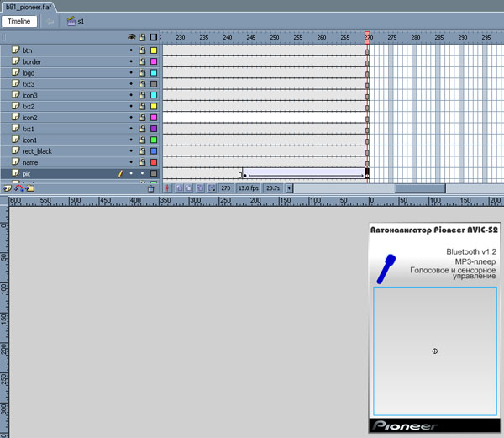Click the Delete Layer trash icon
The image size is (504, 438).
coord(150,189)
